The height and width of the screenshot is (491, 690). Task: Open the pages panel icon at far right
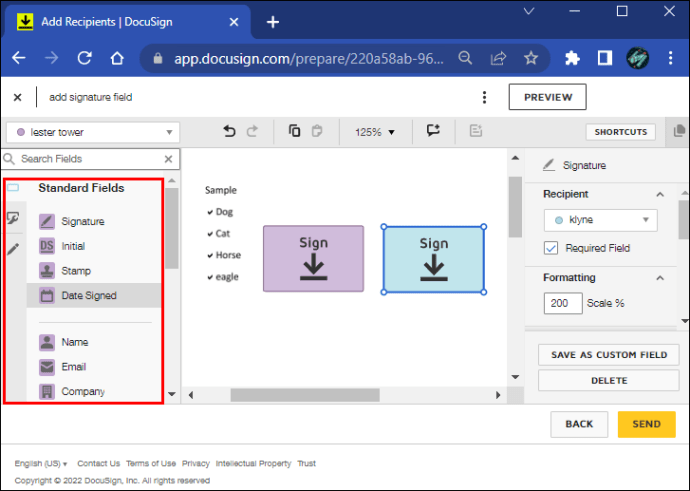[x=679, y=131]
